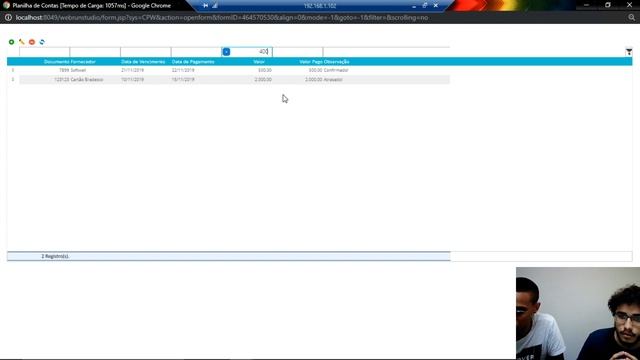Click the pencil edit record icon
This screenshot has width=640, height=360.
click(x=22, y=42)
